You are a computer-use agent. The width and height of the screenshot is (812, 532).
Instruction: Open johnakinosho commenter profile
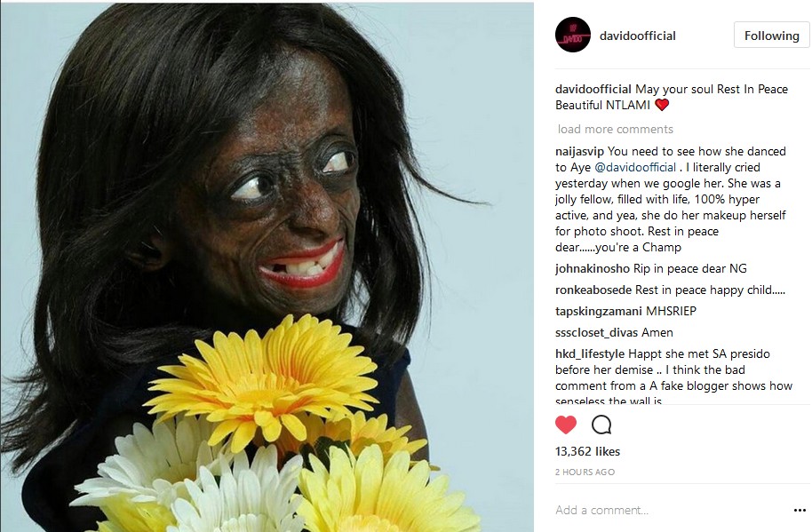tap(593, 268)
